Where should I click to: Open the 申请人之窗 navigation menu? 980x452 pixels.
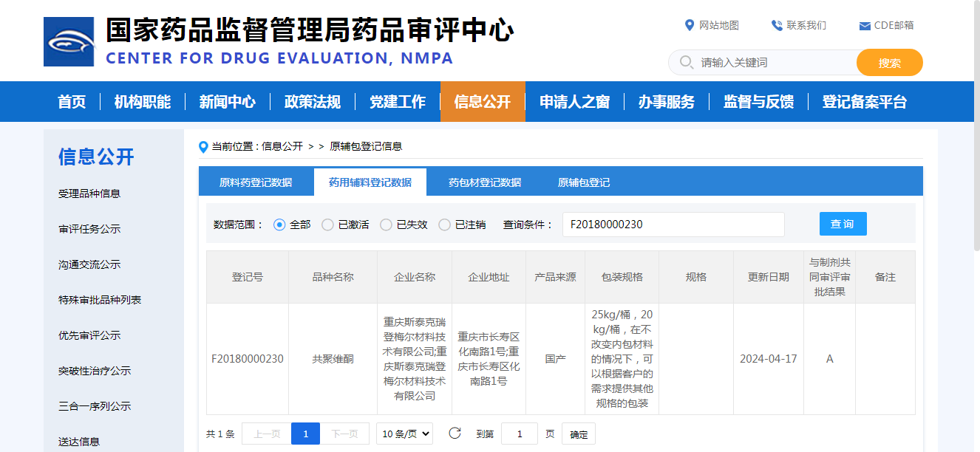click(x=574, y=101)
